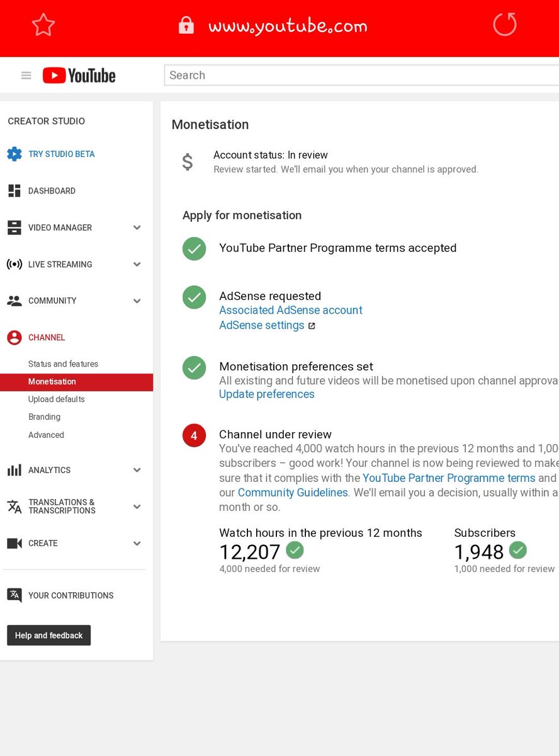Expand the Create section chevron

[137, 543]
